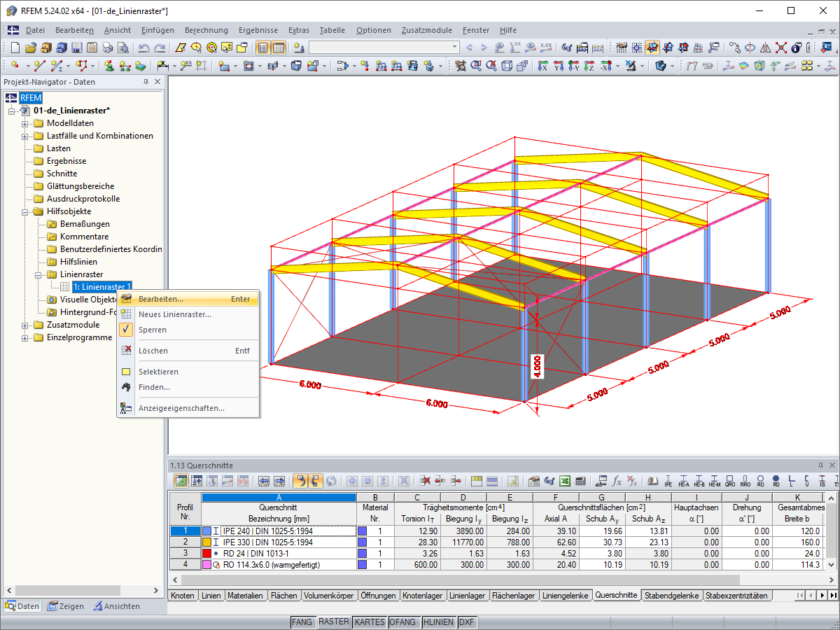Screen dimensions: 840x630
Task: Collapse the 01-de_Linienraster* root node
Action: pos(12,111)
